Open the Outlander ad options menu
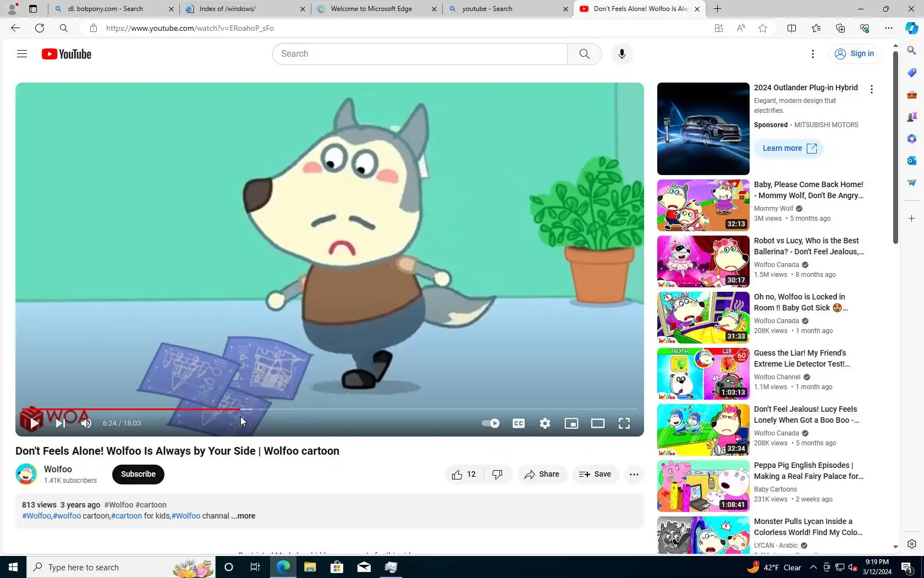 click(x=872, y=89)
